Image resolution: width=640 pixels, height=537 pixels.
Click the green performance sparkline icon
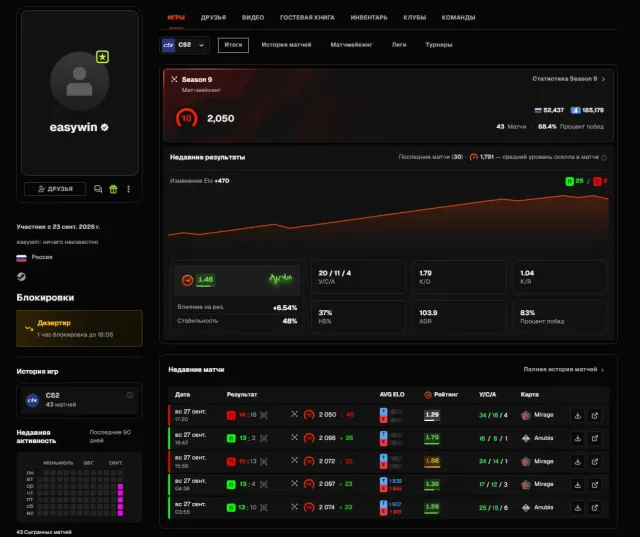point(280,279)
